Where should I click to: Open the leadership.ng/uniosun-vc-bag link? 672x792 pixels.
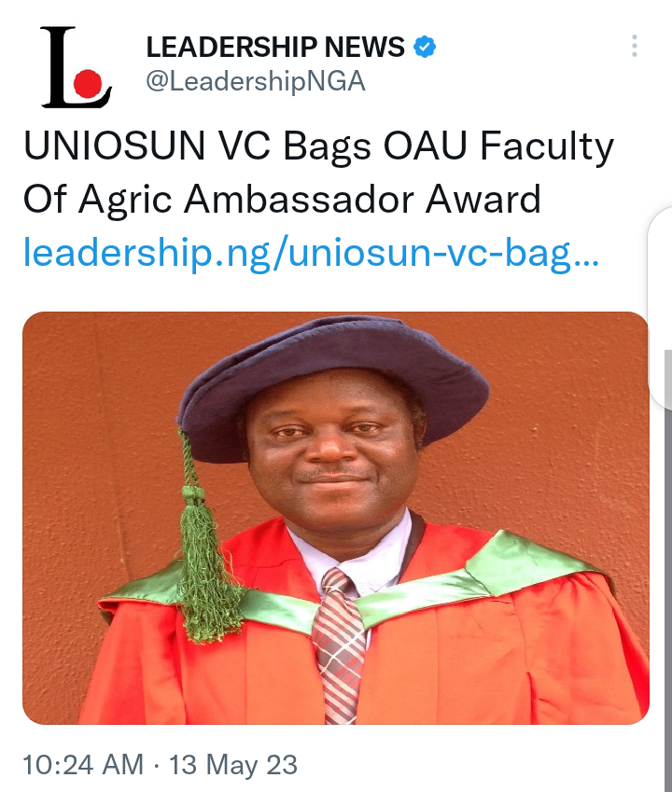[x=311, y=252]
